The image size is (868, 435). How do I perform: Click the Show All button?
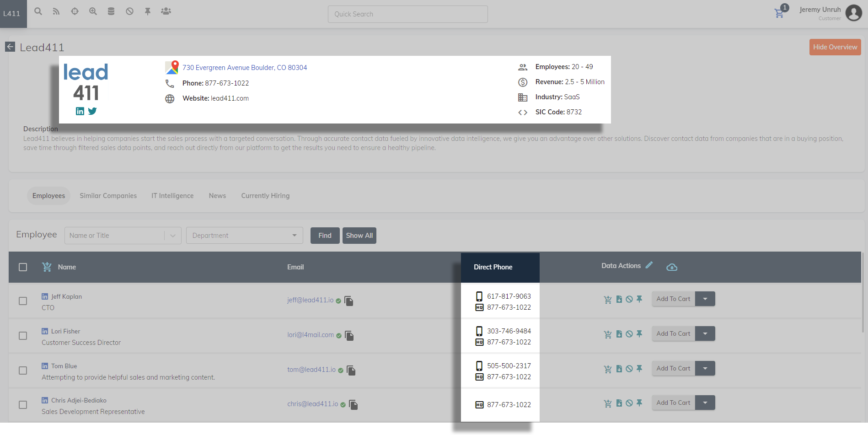(359, 236)
